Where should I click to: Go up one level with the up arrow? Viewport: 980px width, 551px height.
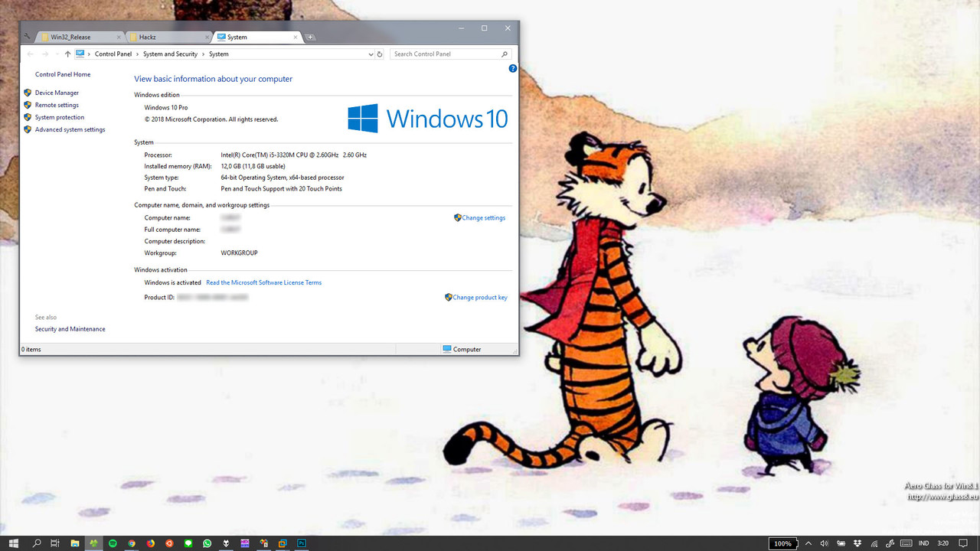click(67, 54)
